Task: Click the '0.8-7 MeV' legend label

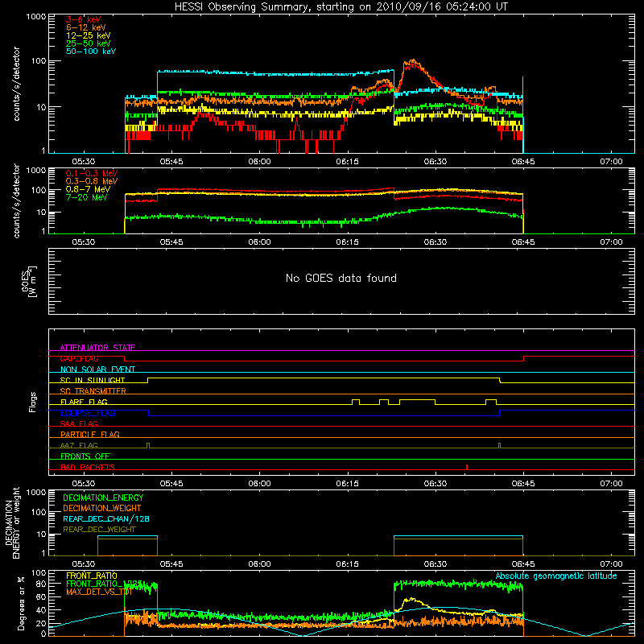Action: point(89,189)
